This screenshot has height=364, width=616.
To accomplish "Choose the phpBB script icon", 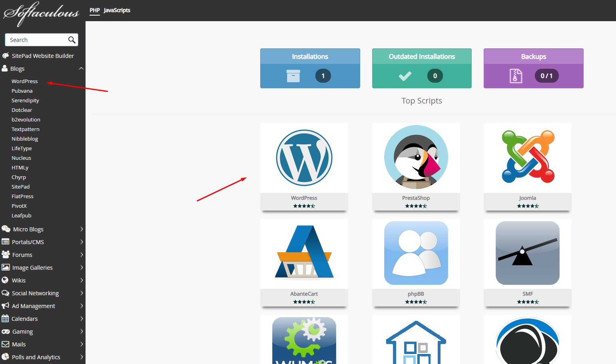I will [x=416, y=253].
